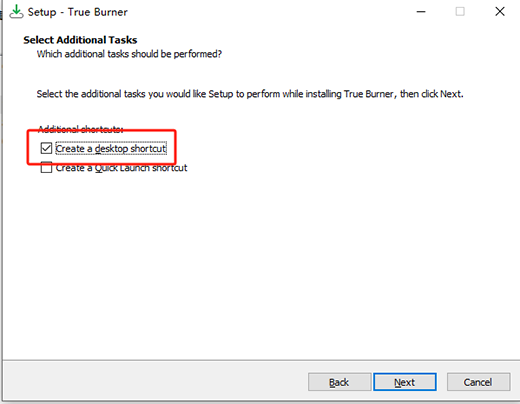The image size is (520, 404).
Task: Cancel the True Burner installation
Action: click(478, 382)
